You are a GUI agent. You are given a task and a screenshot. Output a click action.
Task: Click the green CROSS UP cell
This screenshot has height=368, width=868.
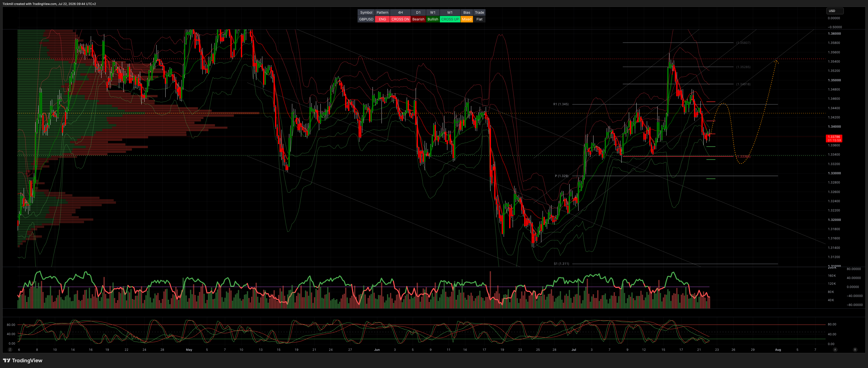point(450,19)
